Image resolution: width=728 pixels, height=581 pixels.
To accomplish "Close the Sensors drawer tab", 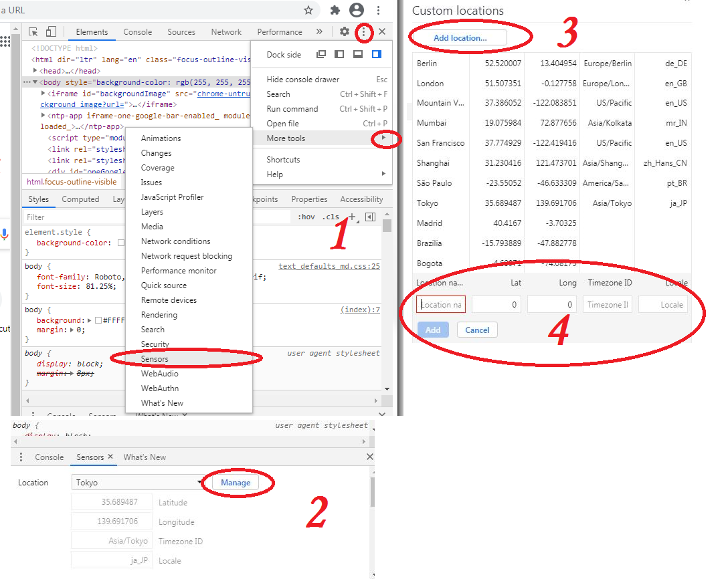I will [110, 457].
